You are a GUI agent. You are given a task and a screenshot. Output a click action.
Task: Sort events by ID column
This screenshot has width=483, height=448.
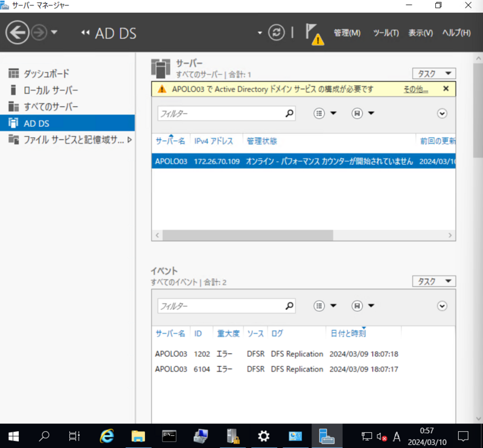198,333
